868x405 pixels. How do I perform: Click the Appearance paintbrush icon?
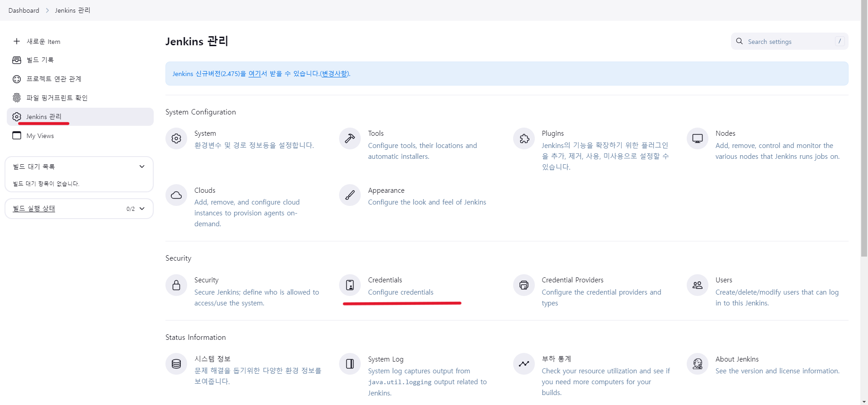point(350,195)
